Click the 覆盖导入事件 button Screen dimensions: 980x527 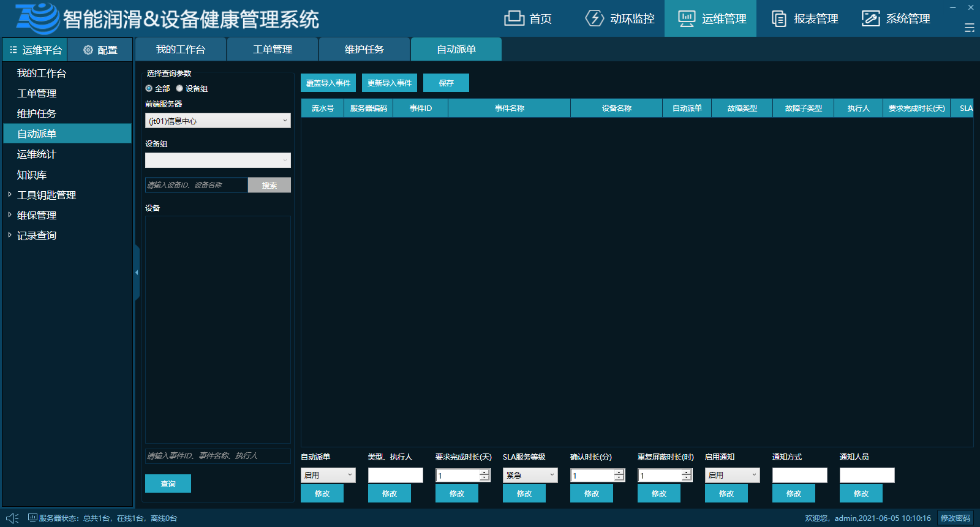pyautogui.click(x=328, y=83)
